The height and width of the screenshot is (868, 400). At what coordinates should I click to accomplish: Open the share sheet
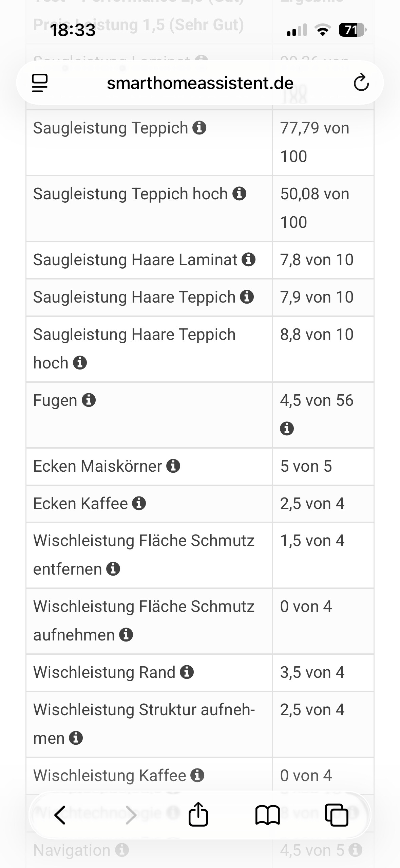click(x=198, y=814)
